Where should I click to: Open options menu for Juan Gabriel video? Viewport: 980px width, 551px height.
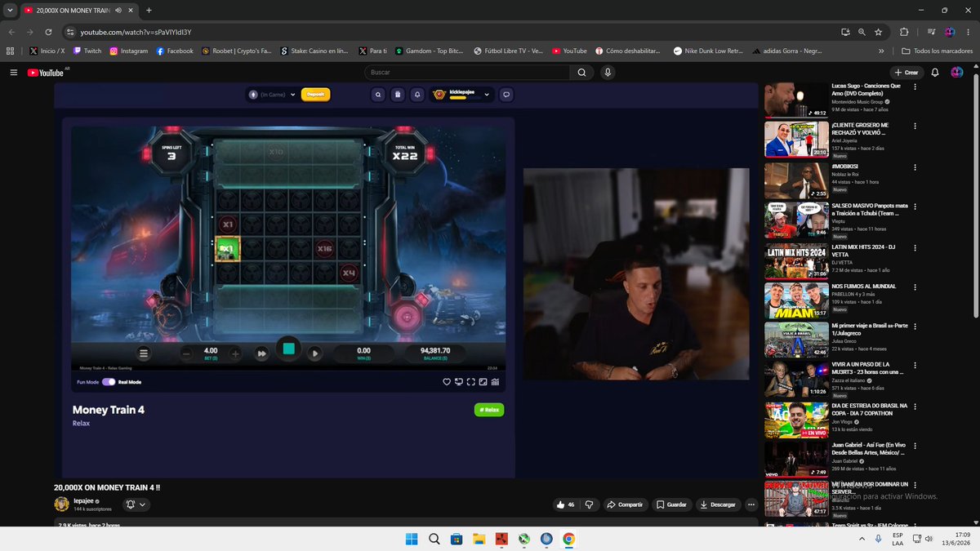915,448
